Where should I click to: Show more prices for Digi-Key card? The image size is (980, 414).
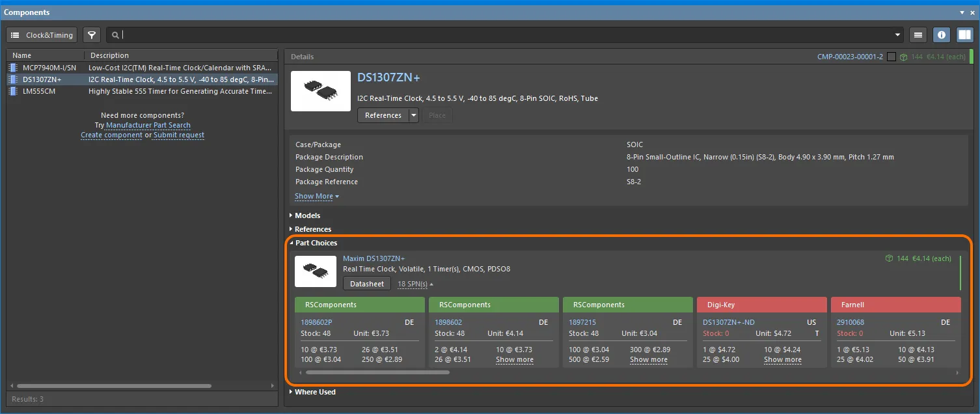[782, 359]
